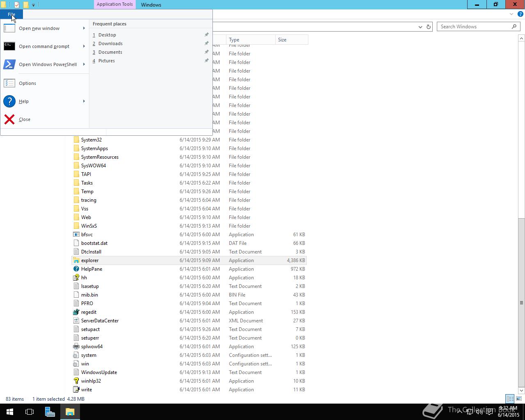Switch to Large icons view in status bar

(x=519, y=399)
